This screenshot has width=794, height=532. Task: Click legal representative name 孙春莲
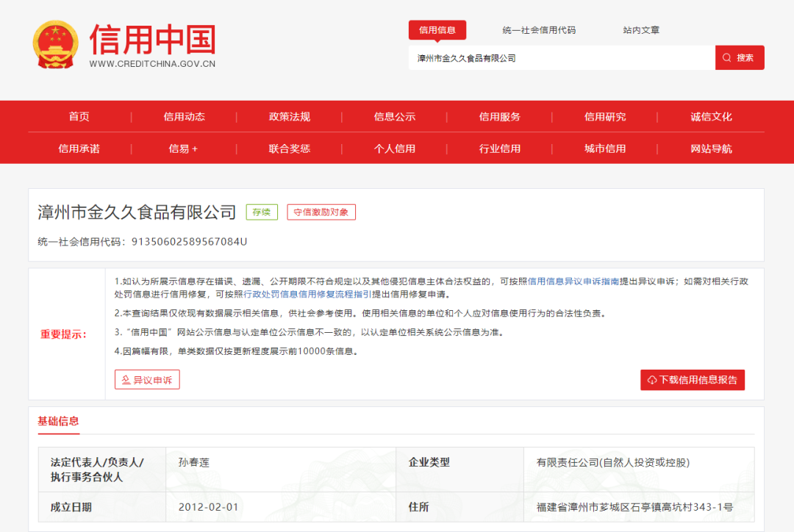(194, 462)
